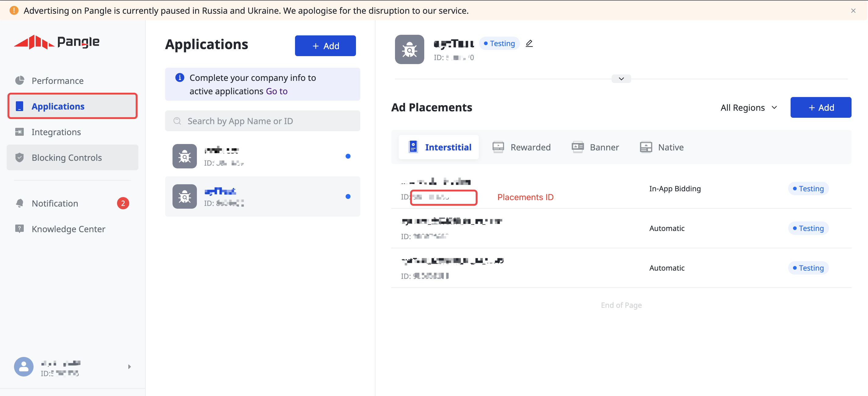Open the Applications section in sidebar
868x396 pixels.
[x=58, y=106]
